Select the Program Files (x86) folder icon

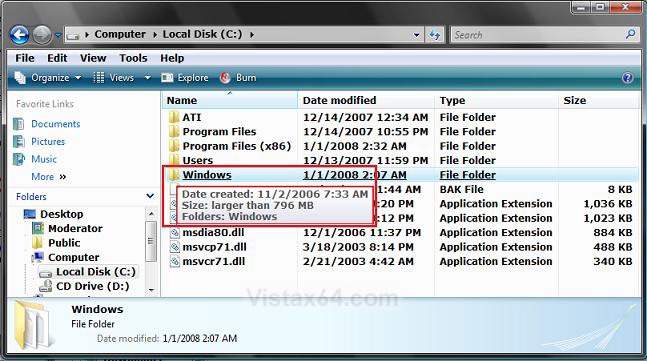coord(174,146)
